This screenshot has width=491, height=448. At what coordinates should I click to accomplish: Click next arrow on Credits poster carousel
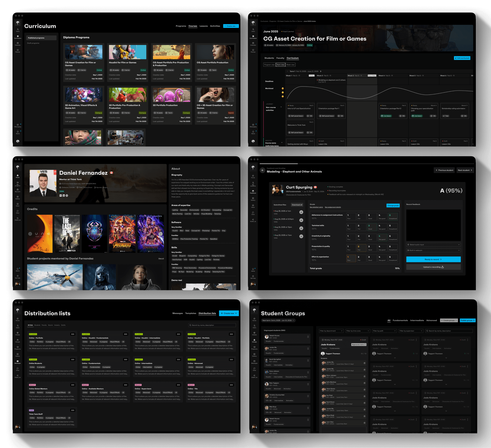tap(161, 234)
